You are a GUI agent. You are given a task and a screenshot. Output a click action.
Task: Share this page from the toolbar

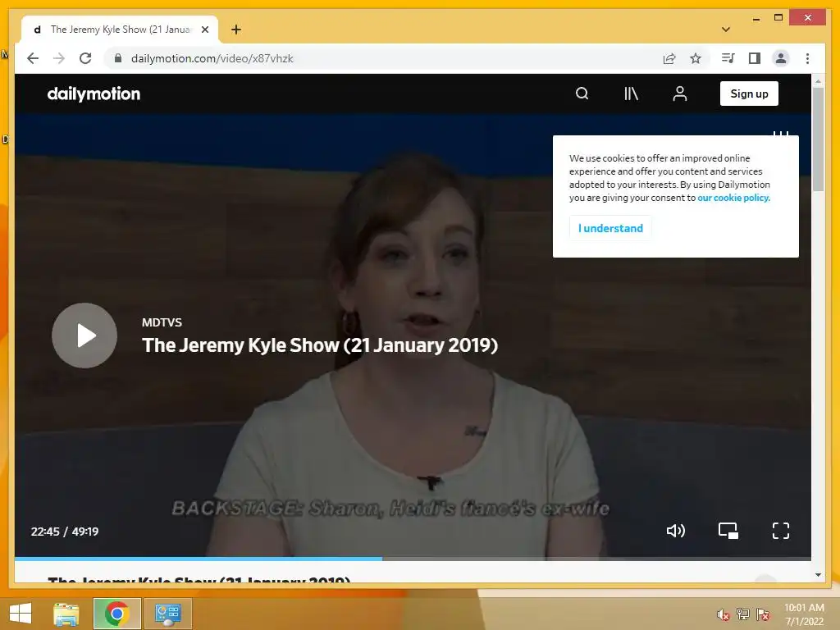669,58
